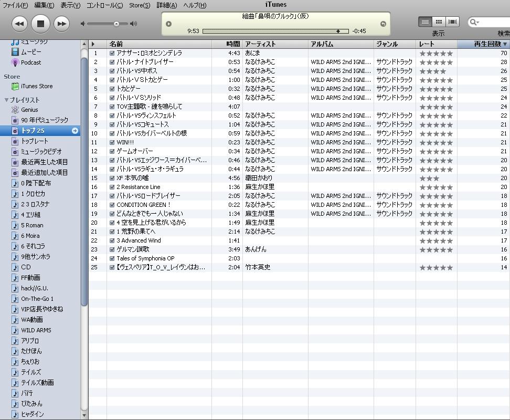The height and width of the screenshot is (420, 510).
Task: Sort by アーティスト column header
Action: 275,44
